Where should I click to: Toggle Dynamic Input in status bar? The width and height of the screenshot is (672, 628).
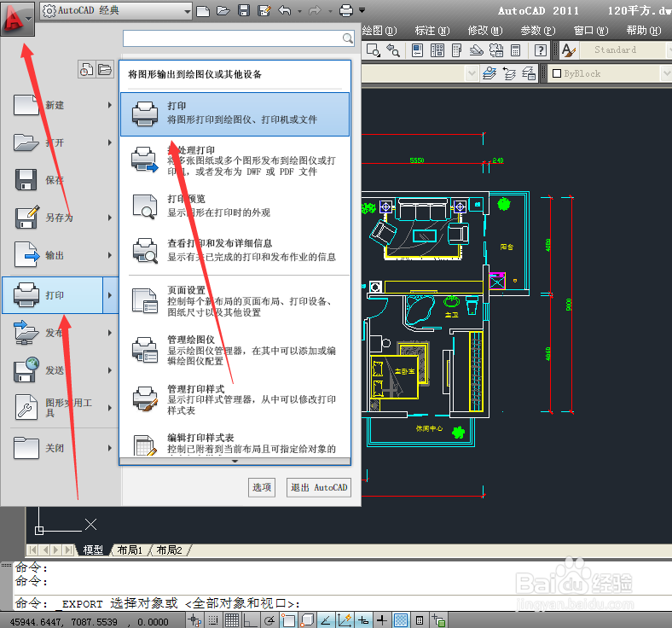pyautogui.click(x=363, y=619)
